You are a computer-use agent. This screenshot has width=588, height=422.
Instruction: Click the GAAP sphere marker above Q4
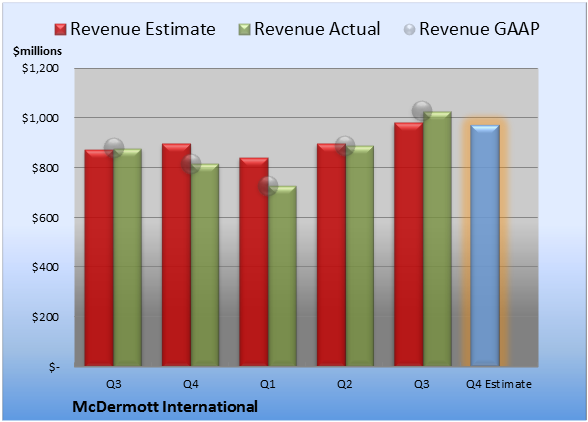click(191, 164)
